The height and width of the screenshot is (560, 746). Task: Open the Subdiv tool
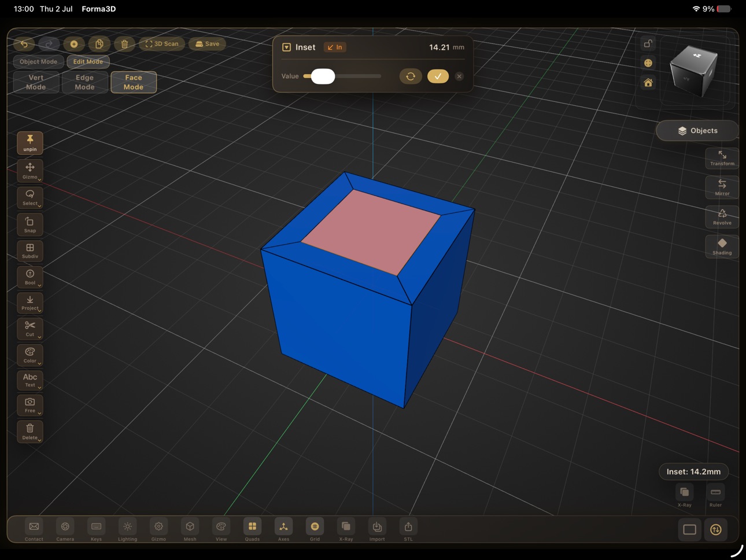click(30, 250)
